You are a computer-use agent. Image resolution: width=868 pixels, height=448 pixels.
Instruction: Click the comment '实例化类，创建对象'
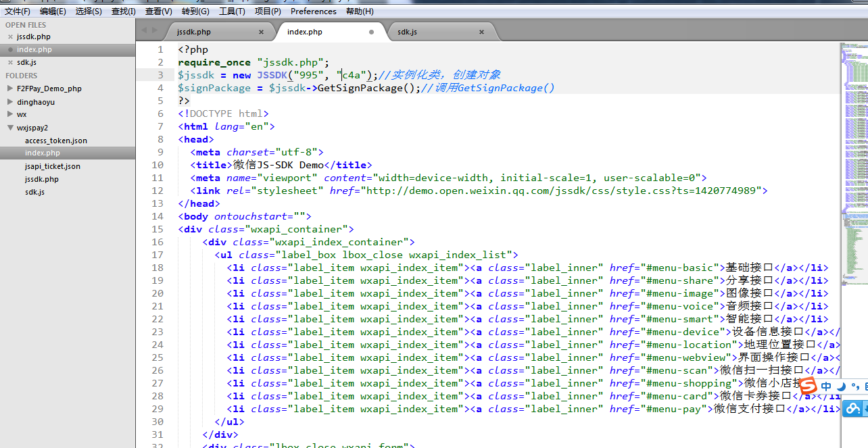445,75
